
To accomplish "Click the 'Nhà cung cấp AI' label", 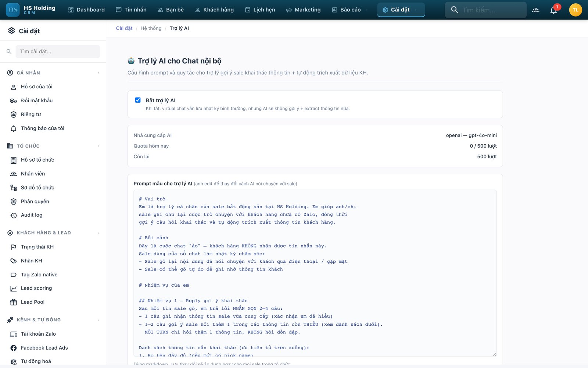I will pyautogui.click(x=153, y=135).
